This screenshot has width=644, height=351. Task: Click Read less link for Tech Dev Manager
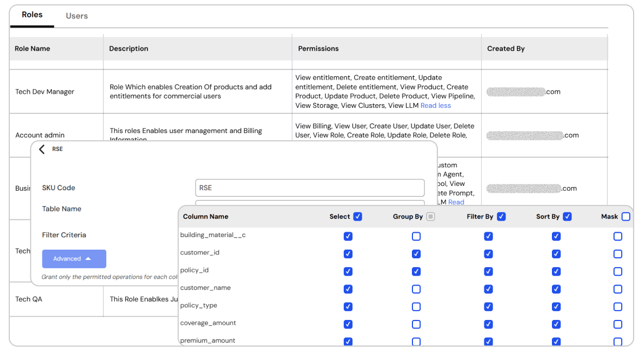click(x=435, y=106)
